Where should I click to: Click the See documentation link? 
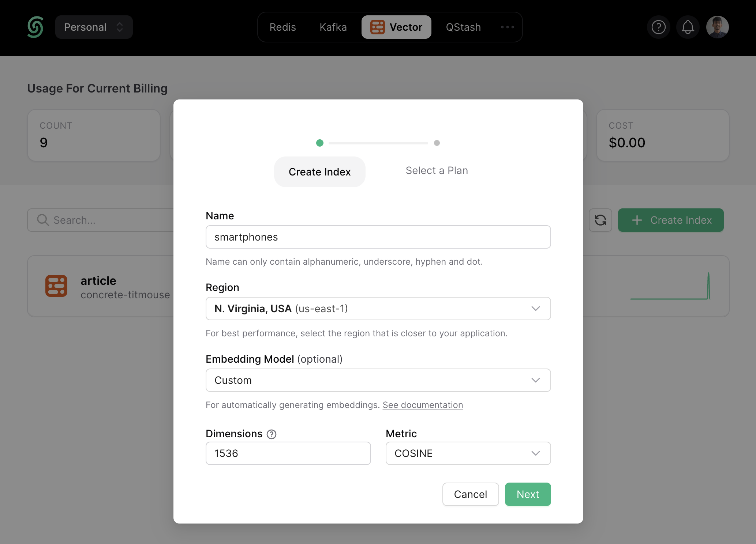pyautogui.click(x=423, y=404)
